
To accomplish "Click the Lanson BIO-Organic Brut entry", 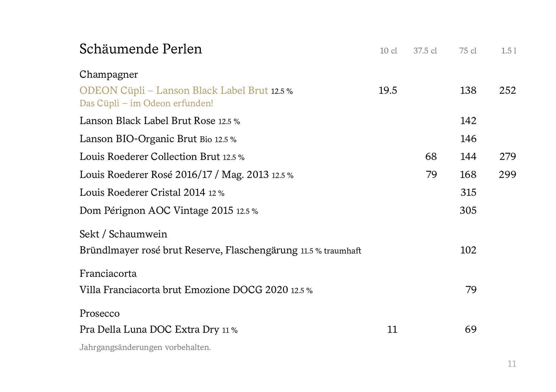I will 138,139.
